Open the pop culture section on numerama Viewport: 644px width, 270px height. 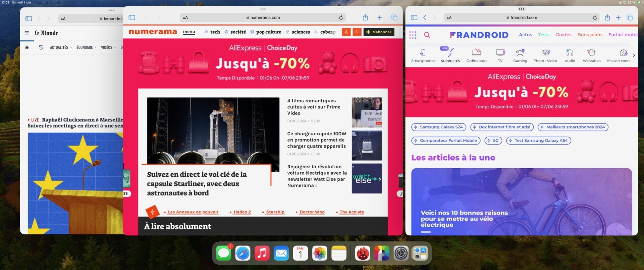point(266,32)
